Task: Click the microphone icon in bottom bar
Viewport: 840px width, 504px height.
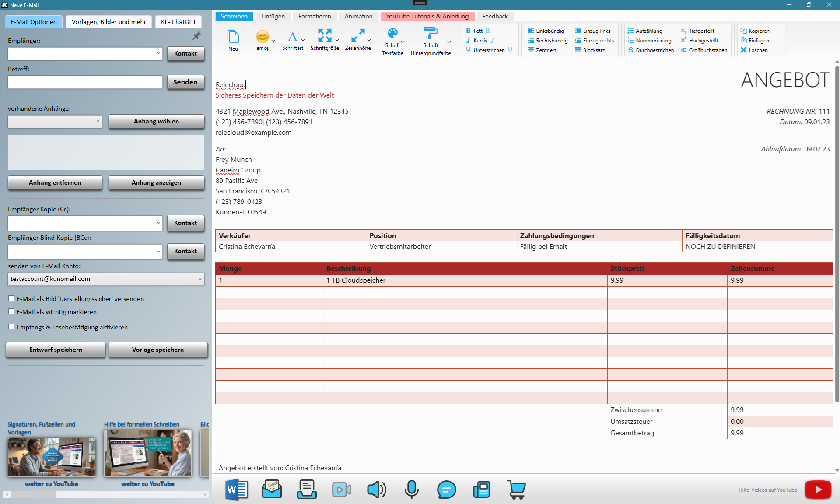Action: [411, 490]
